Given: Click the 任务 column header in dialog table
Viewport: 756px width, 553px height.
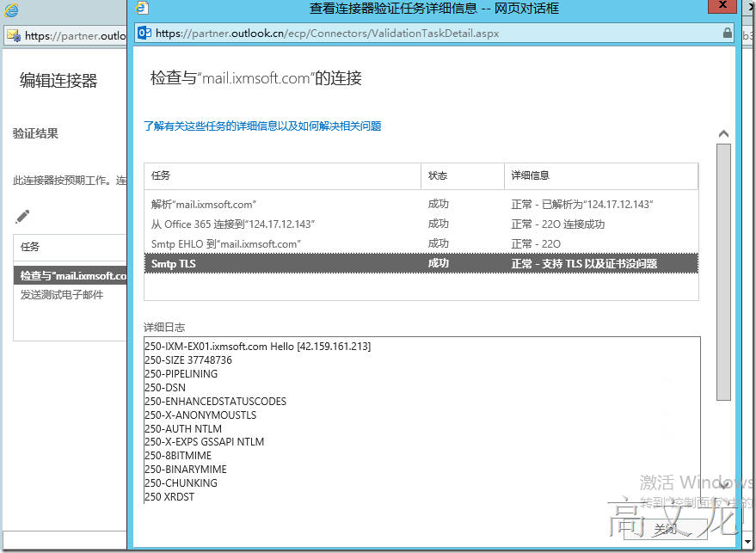Looking at the screenshot, I should 283,175.
